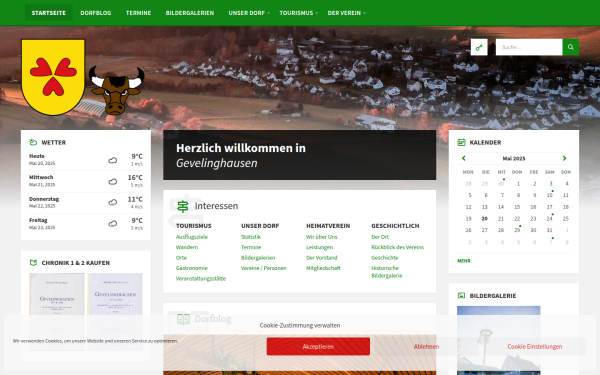
Task: Click the MEHR link under calendar
Action: click(x=464, y=261)
